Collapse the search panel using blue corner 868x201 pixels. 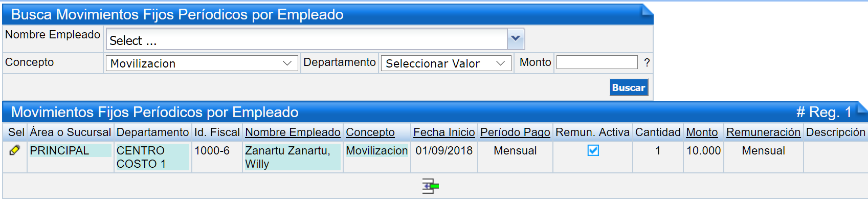tap(648, 10)
